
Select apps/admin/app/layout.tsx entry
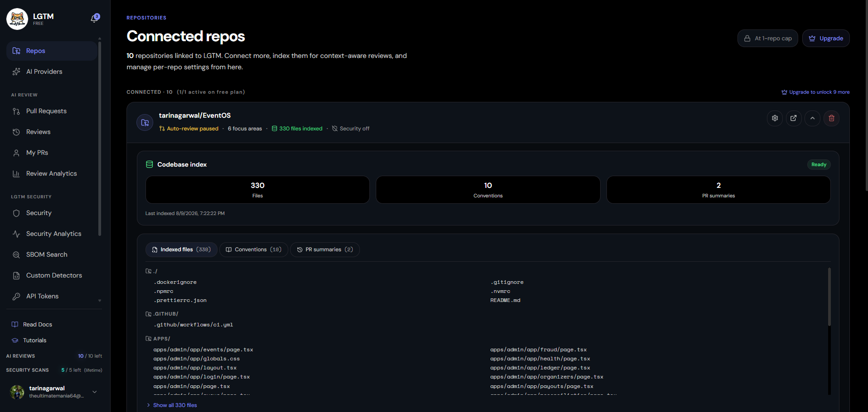pos(195,368)
